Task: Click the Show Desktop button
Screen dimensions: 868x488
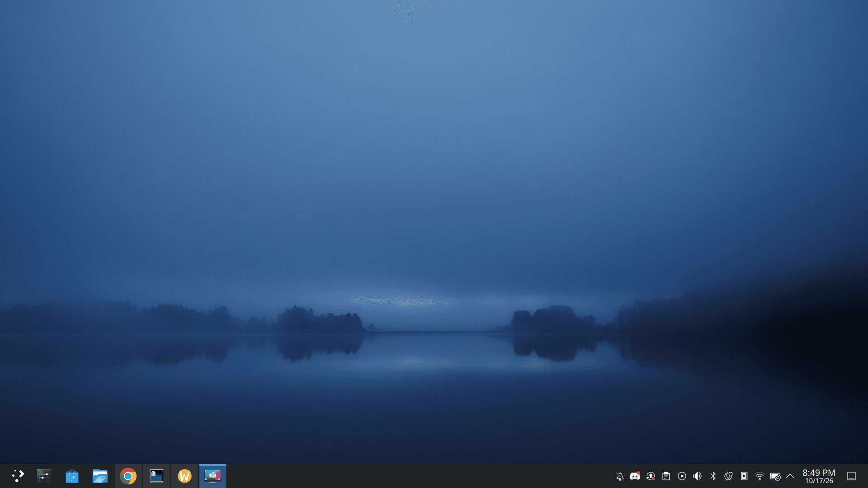Action: pyautogui.click(x=852, y=476)
